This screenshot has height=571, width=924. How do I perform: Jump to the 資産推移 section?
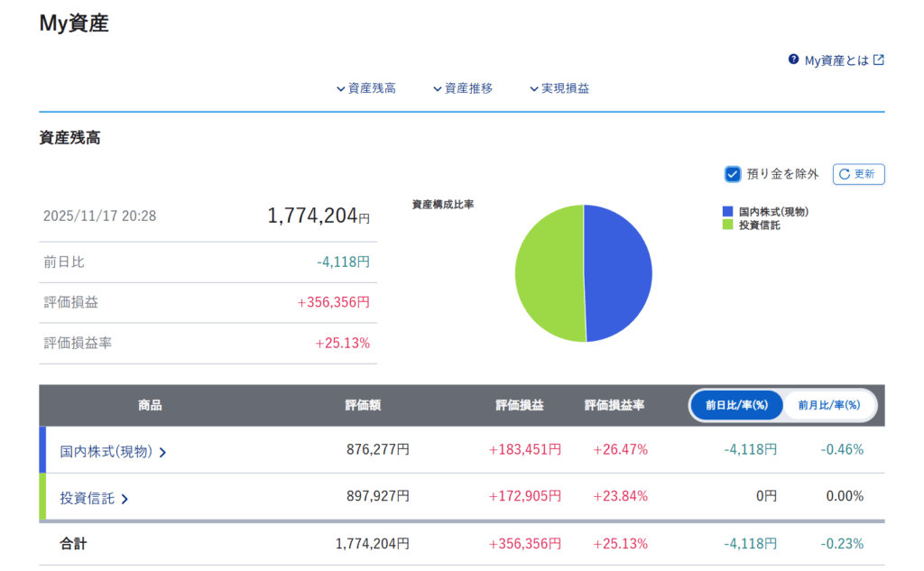(x=462, y=88)
